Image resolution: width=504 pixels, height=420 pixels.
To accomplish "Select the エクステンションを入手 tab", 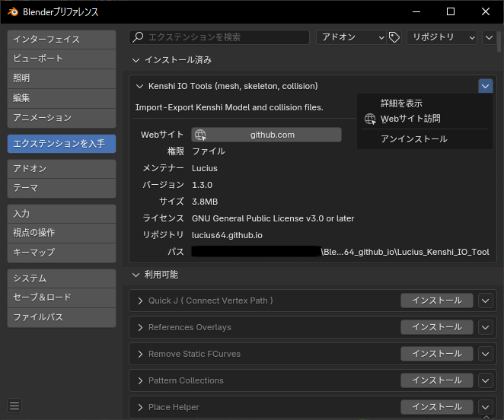I will pos(62,144).
